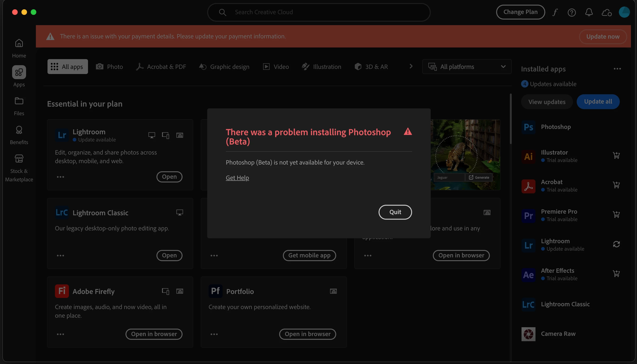This screenshot has width=637, height=364.
Task: Click the Search Creative Cloud field
Action: coord(319,12)
